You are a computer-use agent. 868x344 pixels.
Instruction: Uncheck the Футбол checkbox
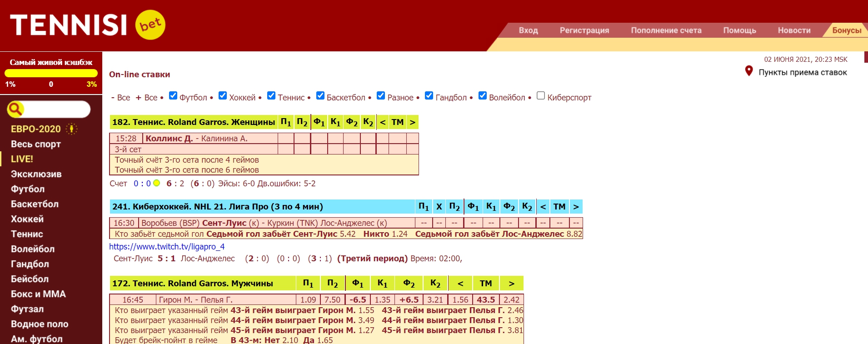[x=173, y=95]
